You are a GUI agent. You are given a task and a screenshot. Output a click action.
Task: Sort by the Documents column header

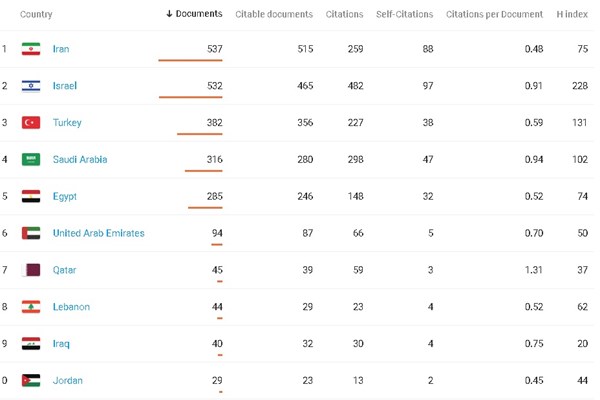[194, 14]
